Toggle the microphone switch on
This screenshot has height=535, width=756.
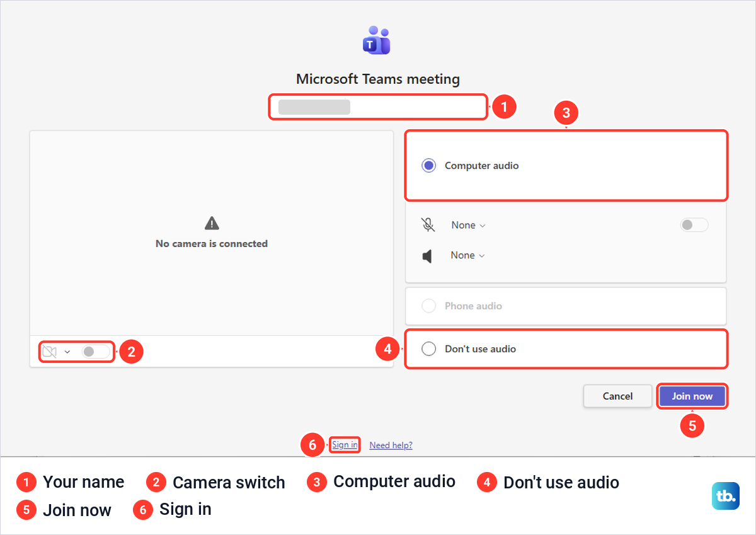pos(694,225)
